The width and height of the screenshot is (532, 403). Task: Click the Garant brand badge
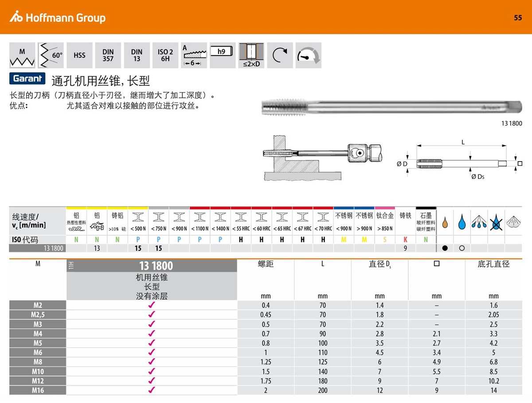point(27,79)
